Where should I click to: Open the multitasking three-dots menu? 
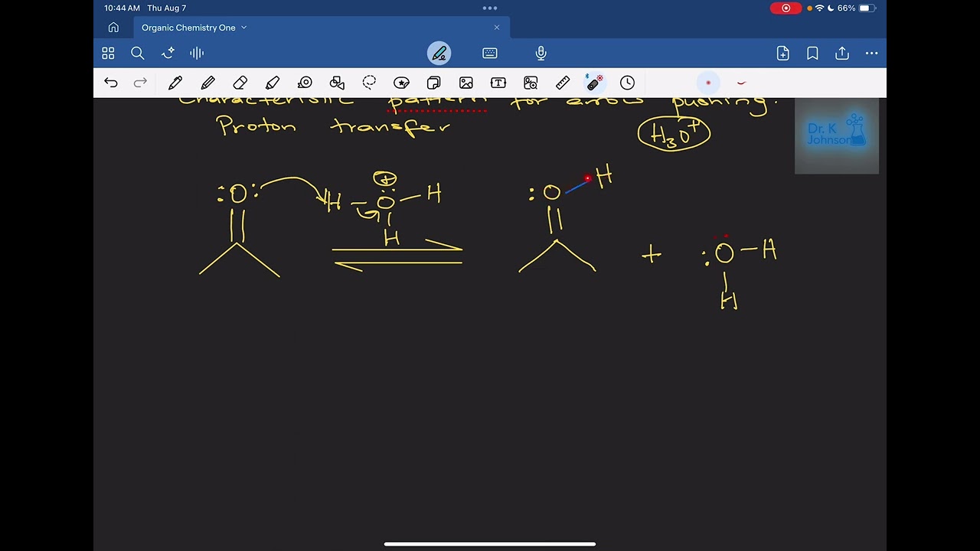pyautogui.click(x=490, y=8)
